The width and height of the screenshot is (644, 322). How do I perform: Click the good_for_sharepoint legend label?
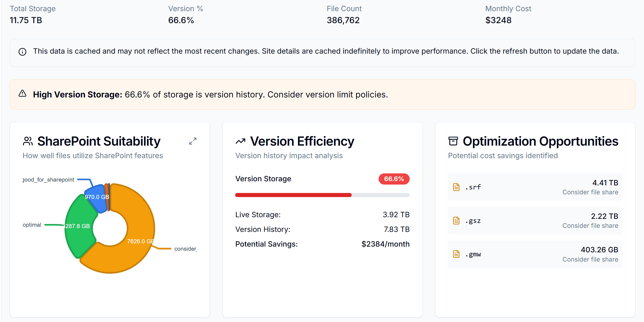point(48,179)
